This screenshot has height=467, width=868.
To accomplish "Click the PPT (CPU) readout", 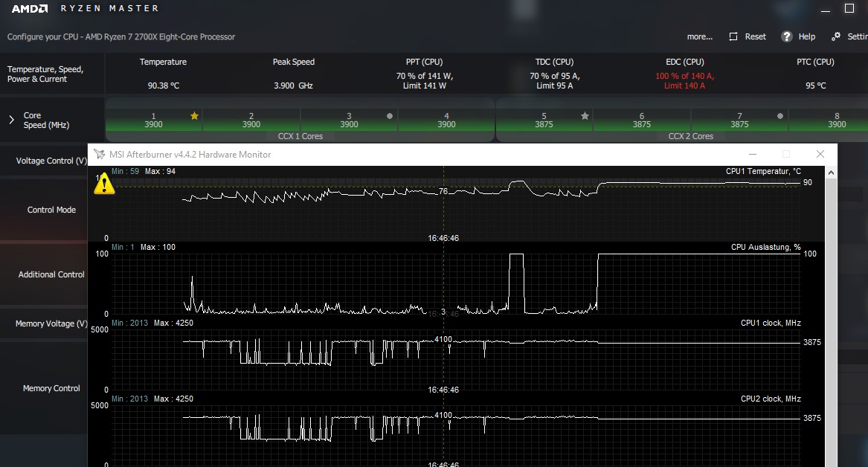I will [425, 81].
